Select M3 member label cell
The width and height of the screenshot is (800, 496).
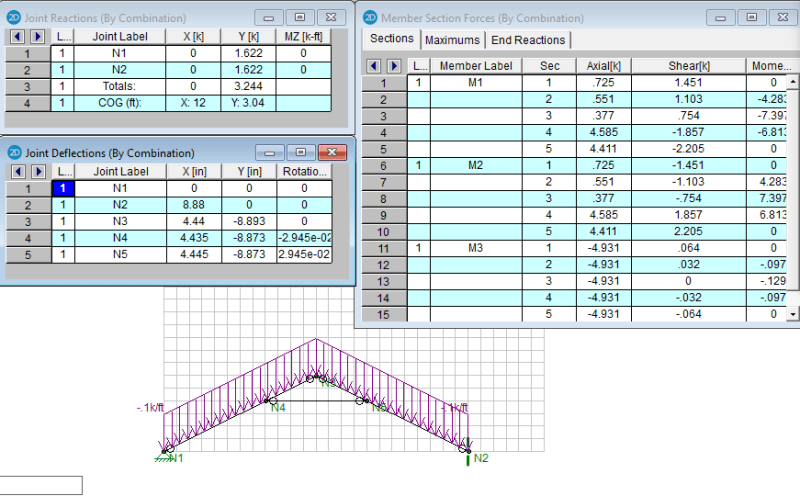[476, 248]
